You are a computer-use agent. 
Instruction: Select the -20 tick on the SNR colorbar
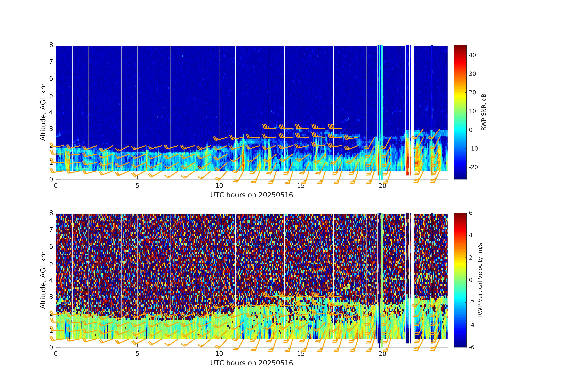coord(473,167)
